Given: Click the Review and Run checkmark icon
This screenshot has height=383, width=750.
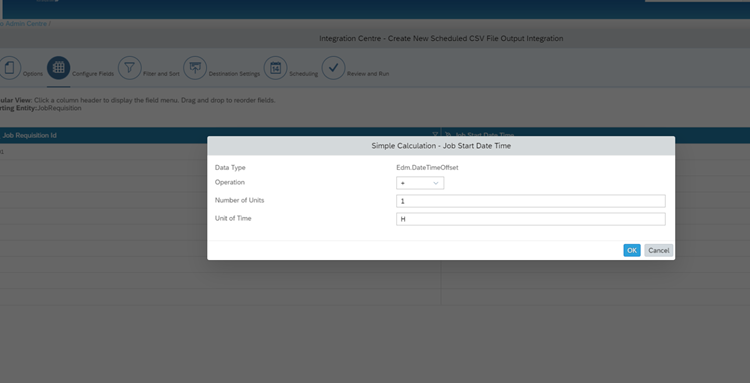Looking at the screenshot, I should [333, 68].
